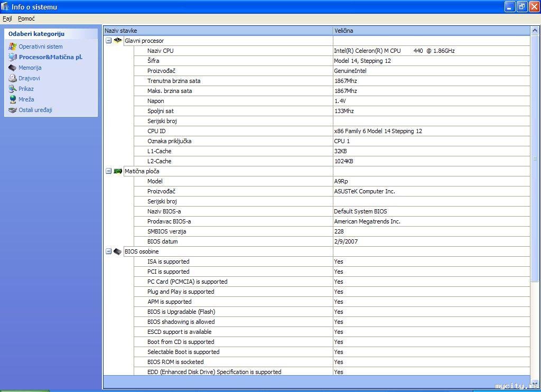
Task: Select the PCI is supported row
Action: 332,272
